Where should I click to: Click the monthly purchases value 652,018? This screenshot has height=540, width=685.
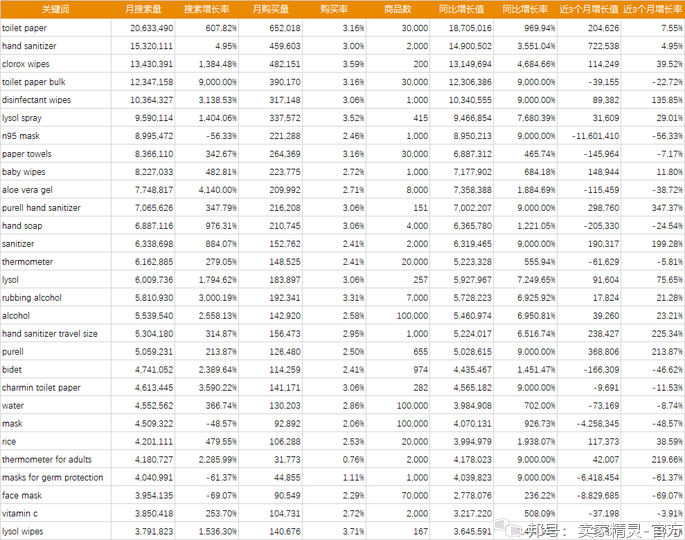[285, 28]
